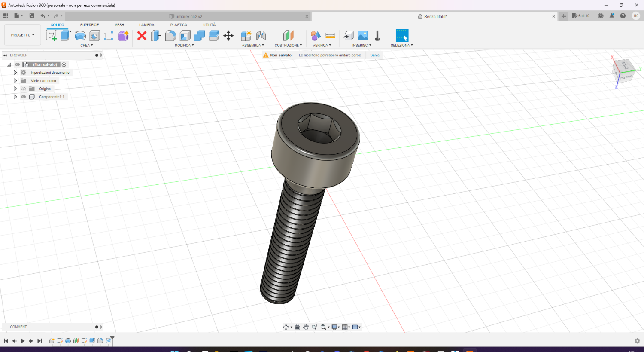This screenshot has width=644, height=352.
Task: Collapse the root (Non salvato) node
Action: click(x=9, y=64)
